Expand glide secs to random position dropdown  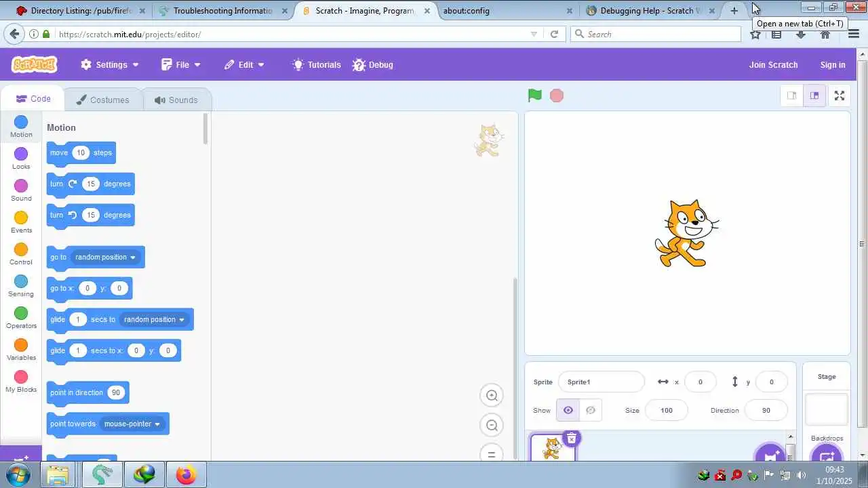click(154, 319)
